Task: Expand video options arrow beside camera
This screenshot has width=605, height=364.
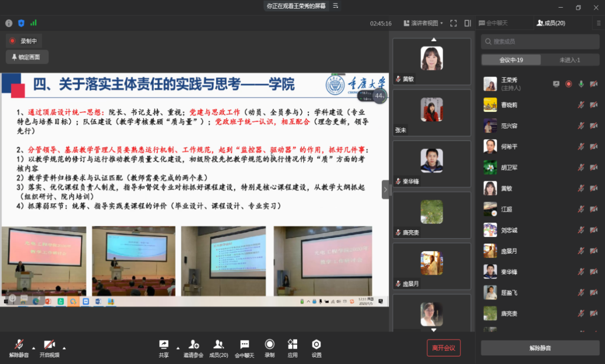Action: coord(64,348)
